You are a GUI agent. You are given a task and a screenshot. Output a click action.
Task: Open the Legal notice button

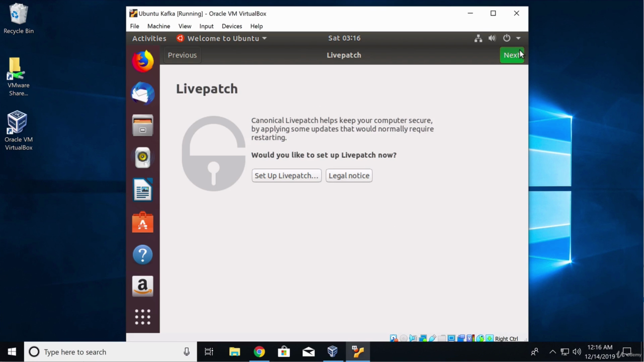tap(349, 175)
